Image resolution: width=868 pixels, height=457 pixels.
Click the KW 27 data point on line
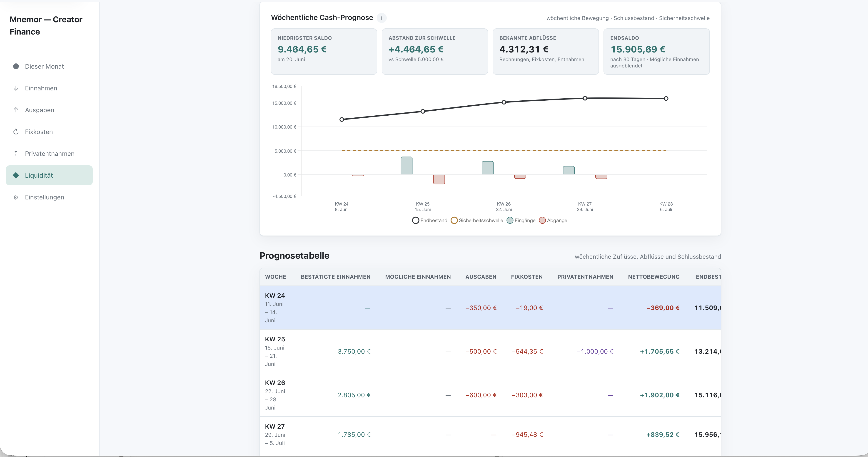tap(585, 98)
